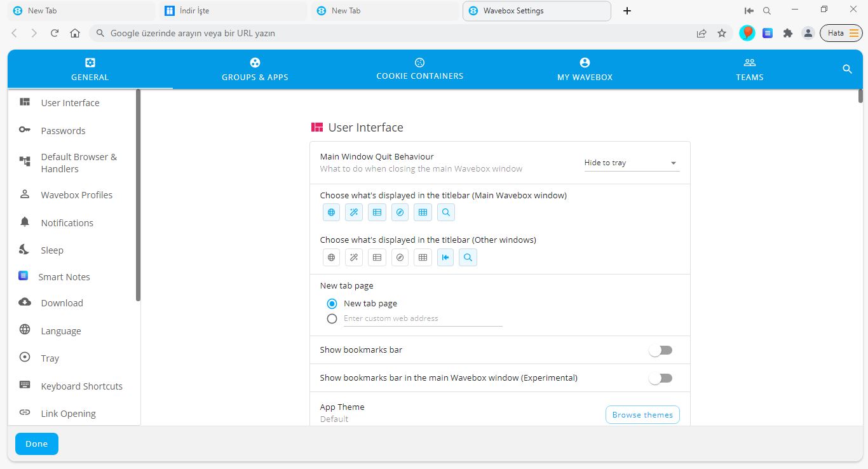
Task: Switch to Groups & Apps tab
Action: pos(255,69)
